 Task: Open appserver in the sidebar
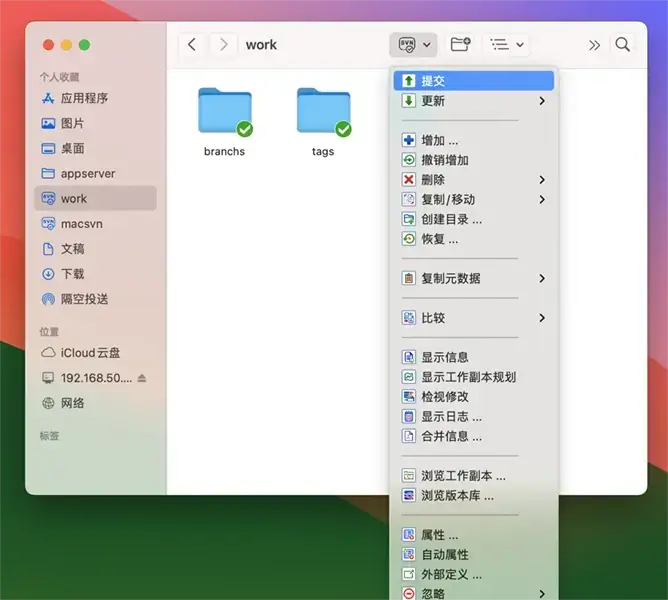click(95, 173)
